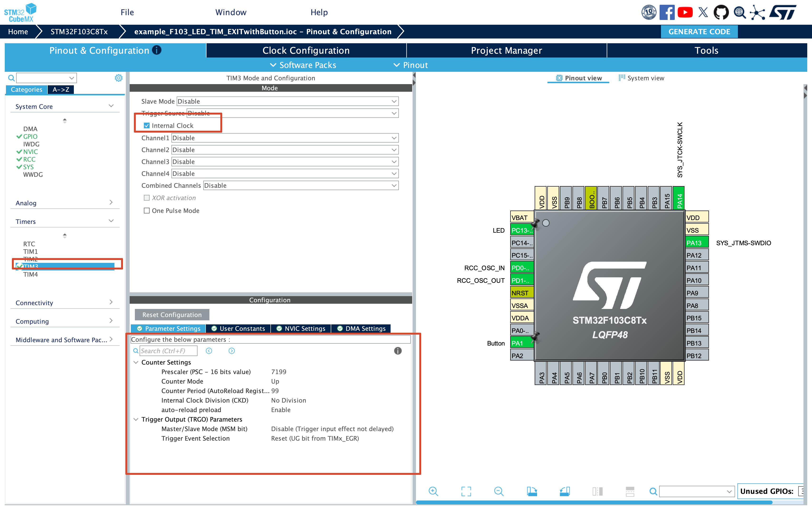Open the Channel4 dropdown
The height and width of the screenshot is (510, 812).
coord(285,173)
